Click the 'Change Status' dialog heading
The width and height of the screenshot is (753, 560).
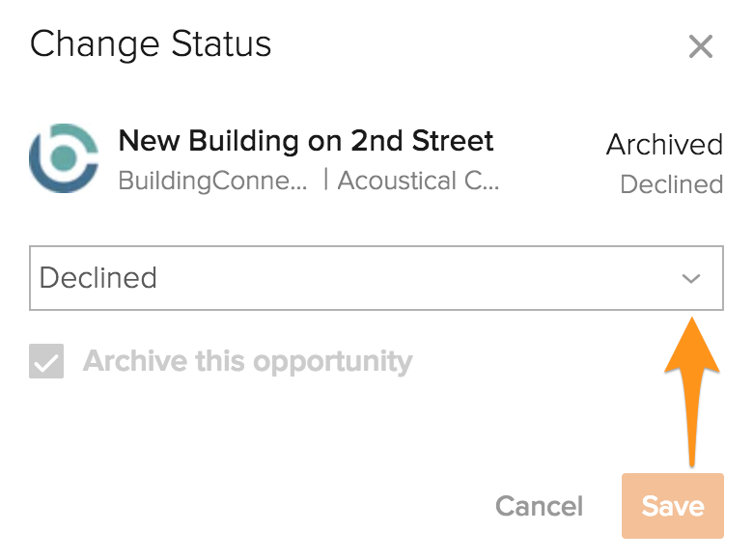151,45
